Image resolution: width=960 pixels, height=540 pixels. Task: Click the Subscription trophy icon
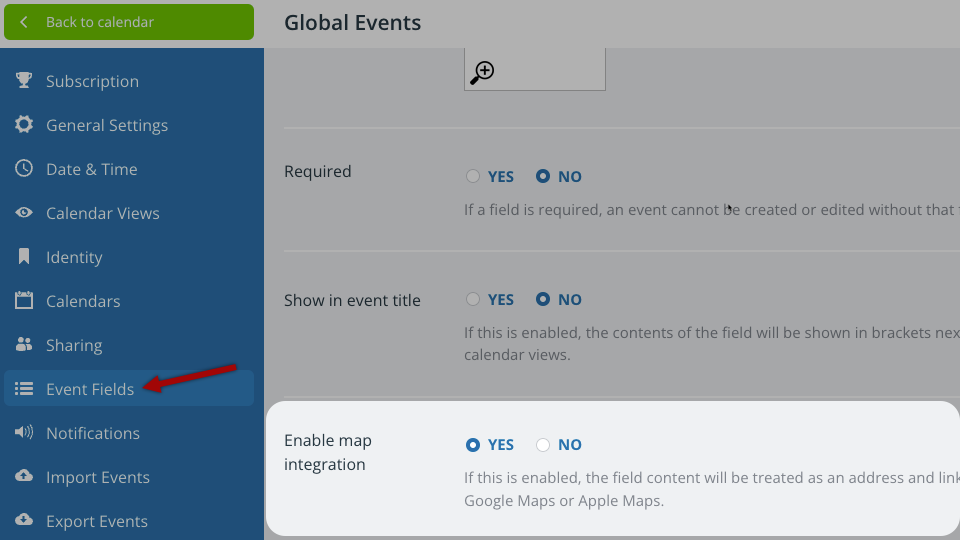coord(24,80)
